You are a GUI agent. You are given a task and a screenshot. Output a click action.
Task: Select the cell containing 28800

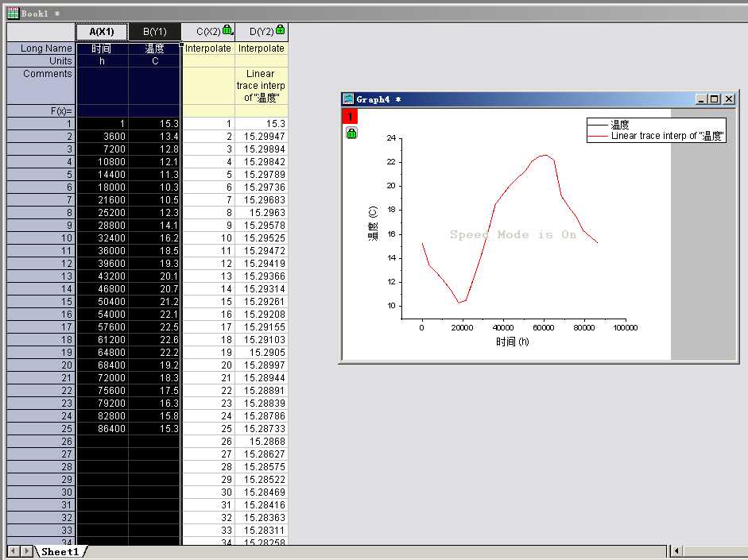pos(102,226)
